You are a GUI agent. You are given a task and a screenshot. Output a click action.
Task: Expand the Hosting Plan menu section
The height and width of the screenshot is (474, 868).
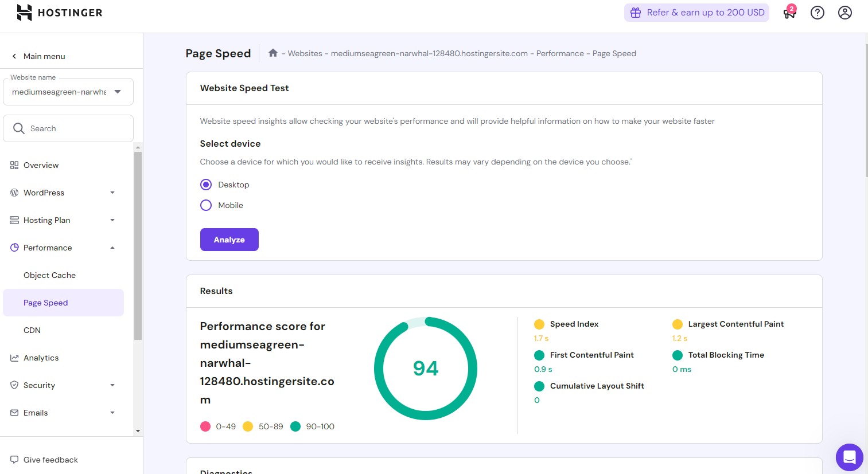click(x=112, y=220)
